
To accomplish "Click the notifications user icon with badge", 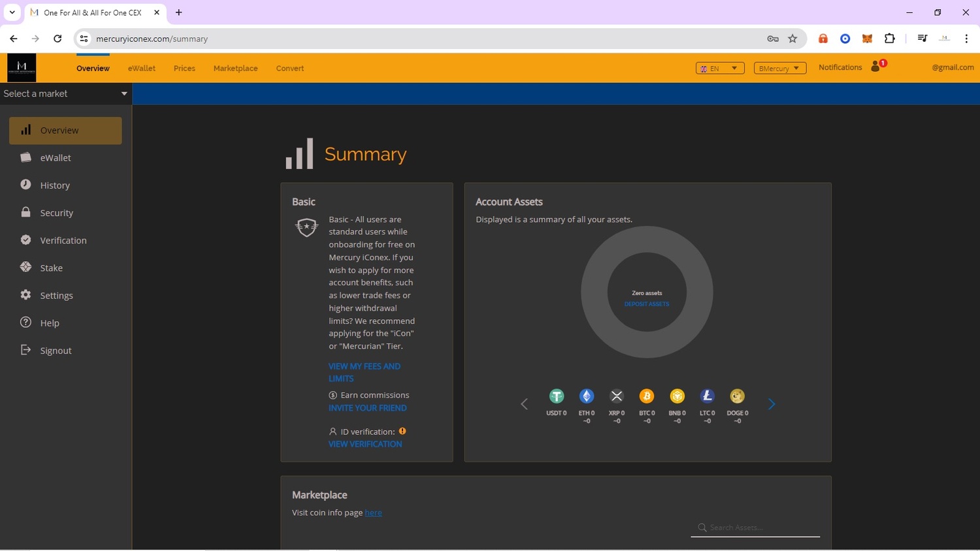I will point(877,66).
